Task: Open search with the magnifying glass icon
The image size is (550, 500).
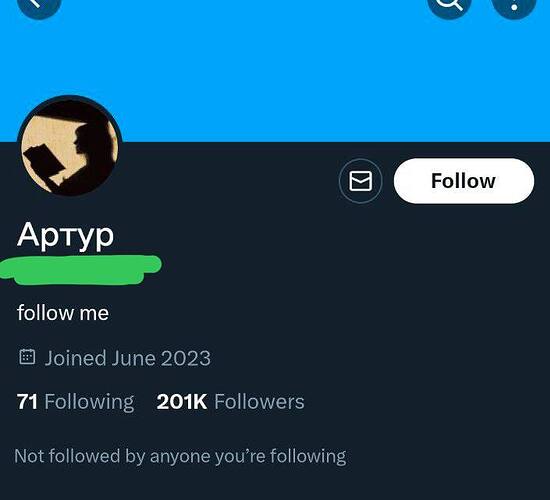Action: tap(449, 4)
